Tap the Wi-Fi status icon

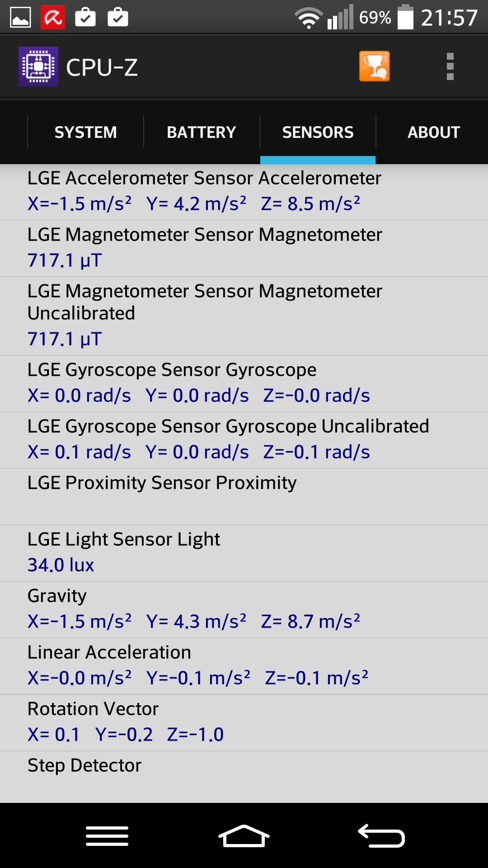tap(309, 18)
